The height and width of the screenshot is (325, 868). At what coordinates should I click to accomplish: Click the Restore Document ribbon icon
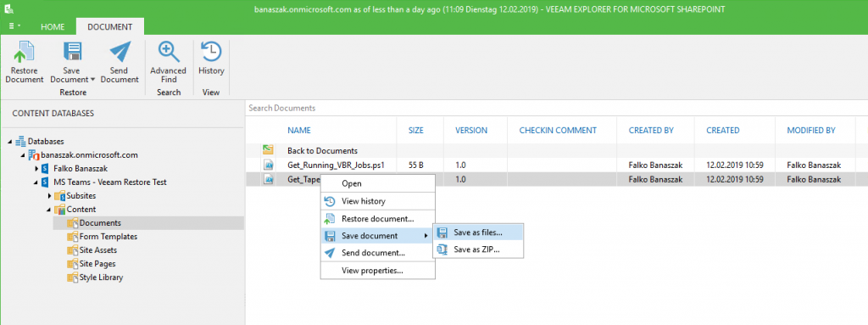[x=24, y=52]
